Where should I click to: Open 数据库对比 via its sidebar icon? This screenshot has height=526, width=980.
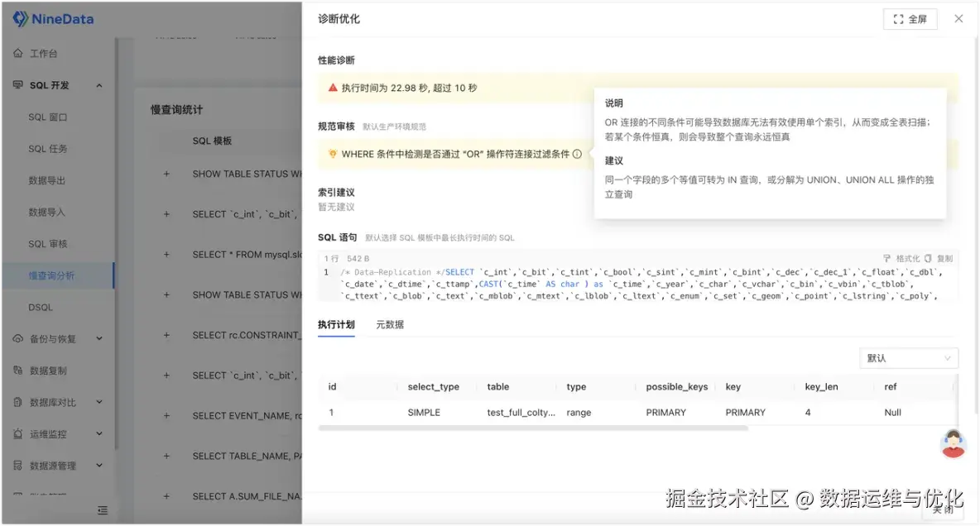pyautogui.click(x=17, y=401)
